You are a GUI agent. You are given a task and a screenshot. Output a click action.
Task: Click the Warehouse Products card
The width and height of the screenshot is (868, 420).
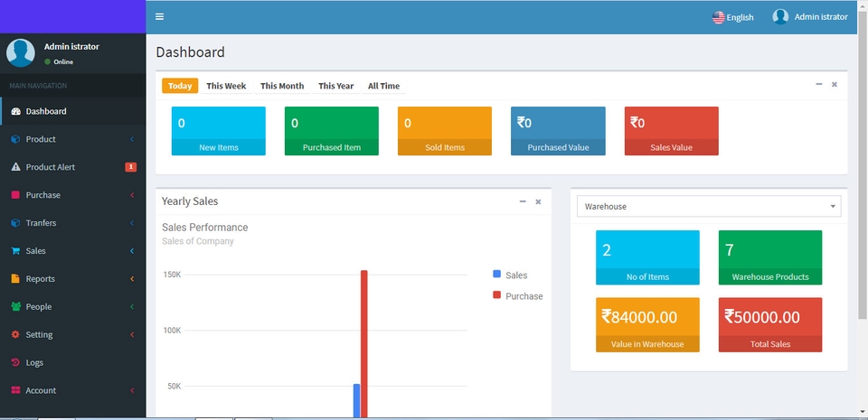click(770, 257)
